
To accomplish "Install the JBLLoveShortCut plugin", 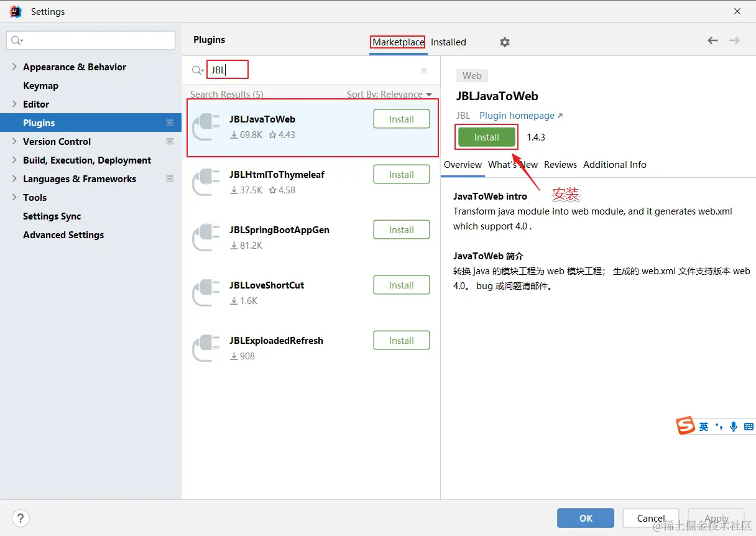I will [402, 285].
